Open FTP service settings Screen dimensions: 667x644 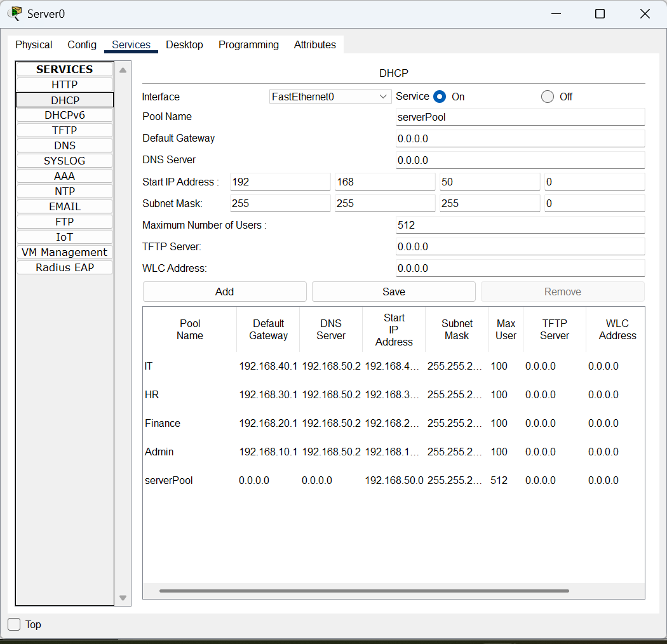tap(65, 222)
